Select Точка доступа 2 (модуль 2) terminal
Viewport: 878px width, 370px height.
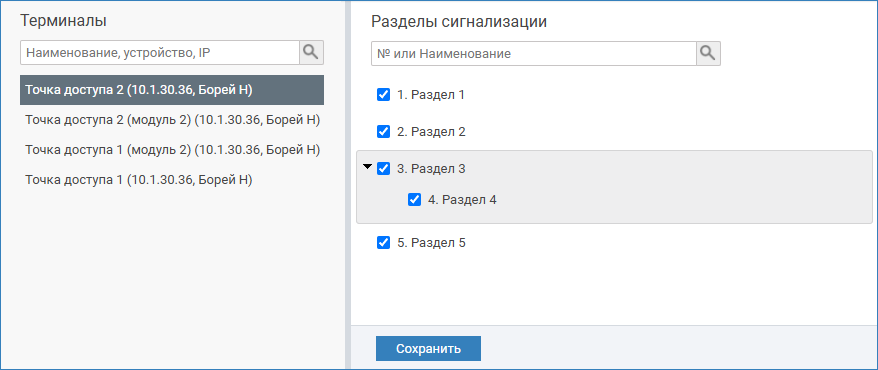point(172,120)
